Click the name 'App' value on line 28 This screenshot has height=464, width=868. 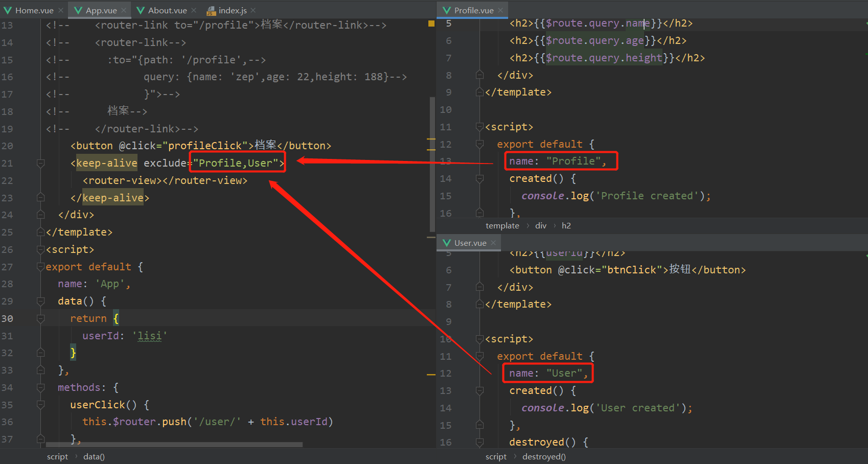point(110,284)
